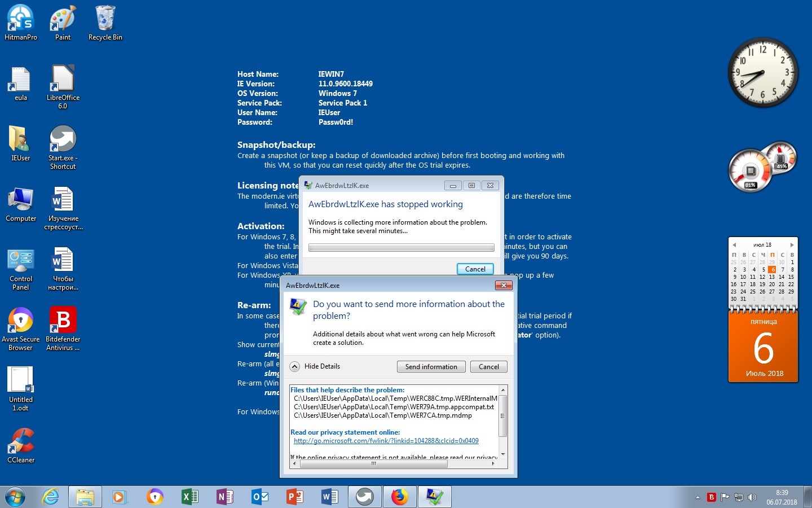812x508 pixels.
Task: Launch Internet Explorer from the taskbar
Action: coord(51,497)
